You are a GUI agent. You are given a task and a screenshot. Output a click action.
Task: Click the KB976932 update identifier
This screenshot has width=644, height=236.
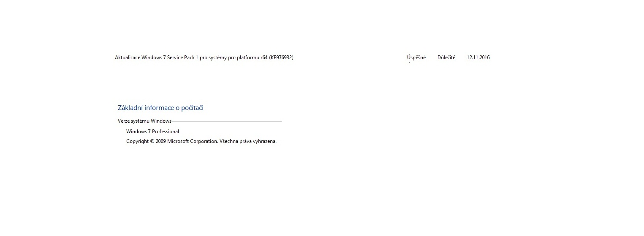click(x=281, y=58)
